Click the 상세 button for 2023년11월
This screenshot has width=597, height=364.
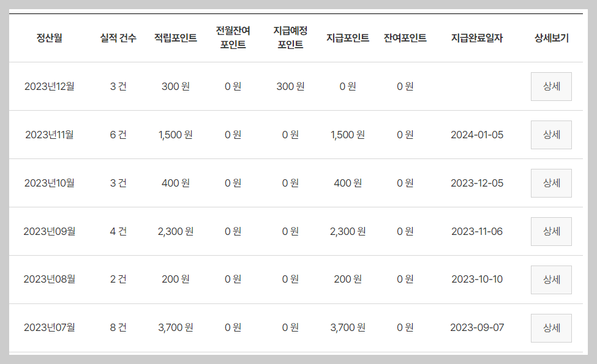(x=550, y=135)
